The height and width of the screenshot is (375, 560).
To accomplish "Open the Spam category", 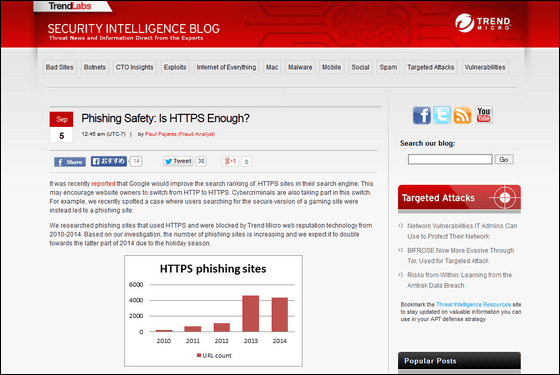I will point(388,67).
